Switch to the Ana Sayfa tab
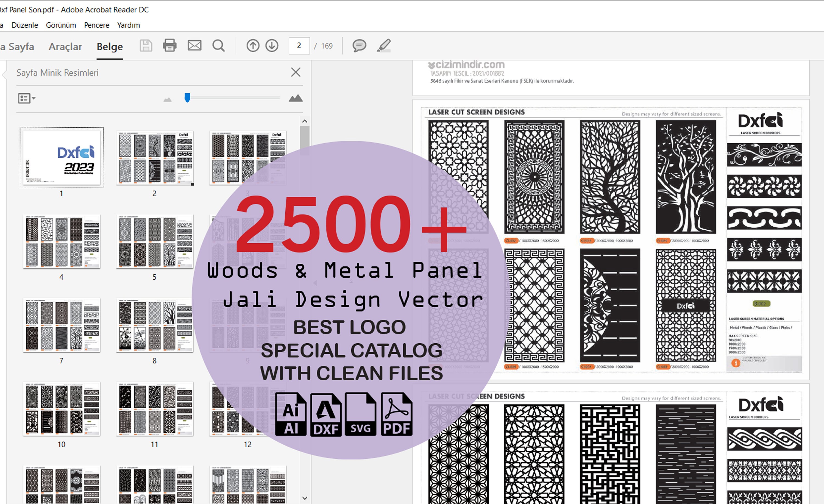Screen dimensions: 824x504 (17, 46)
